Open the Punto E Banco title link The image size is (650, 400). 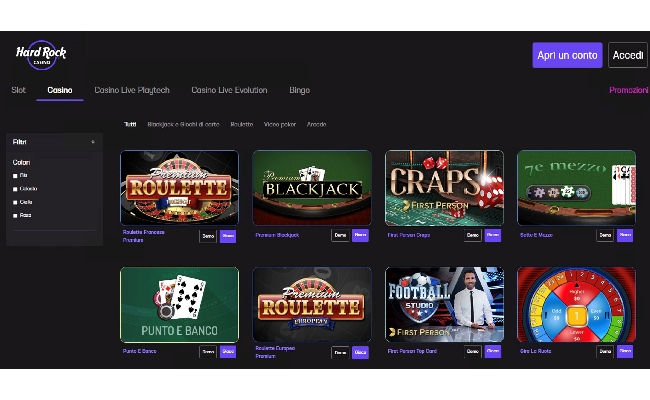pos(139,351)
